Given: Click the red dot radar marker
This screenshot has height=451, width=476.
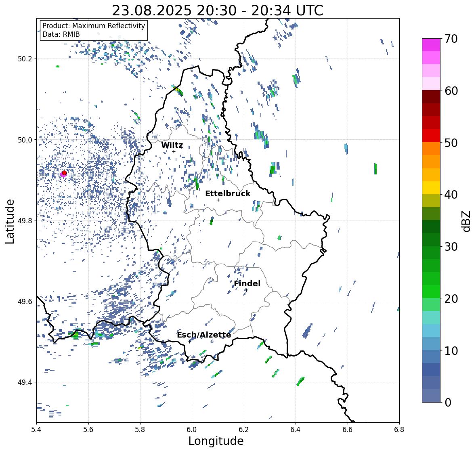Looking at the screenshot, I should 64,173.
